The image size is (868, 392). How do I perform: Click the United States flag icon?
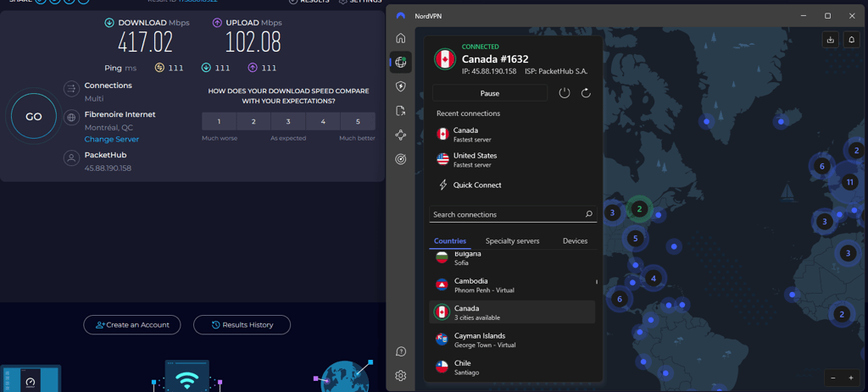pyautogui.click(x=442, y=160)
